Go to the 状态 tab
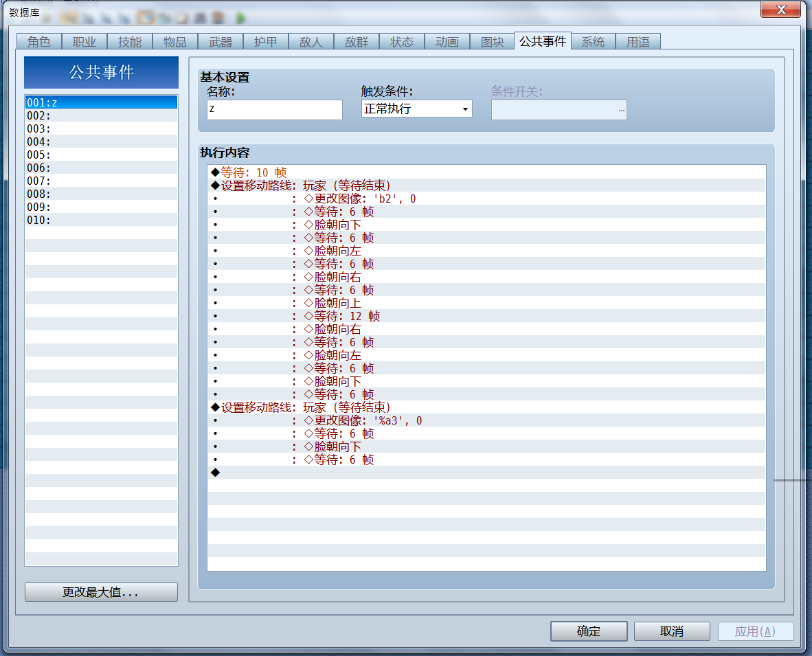812x656 pixels. (402, 41)
